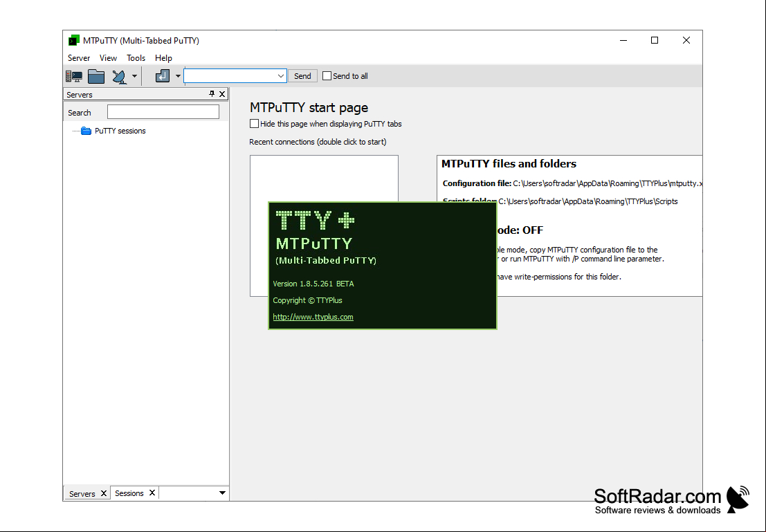Click the send script return-arrow icon
The image size is (766, 532).
163,75
